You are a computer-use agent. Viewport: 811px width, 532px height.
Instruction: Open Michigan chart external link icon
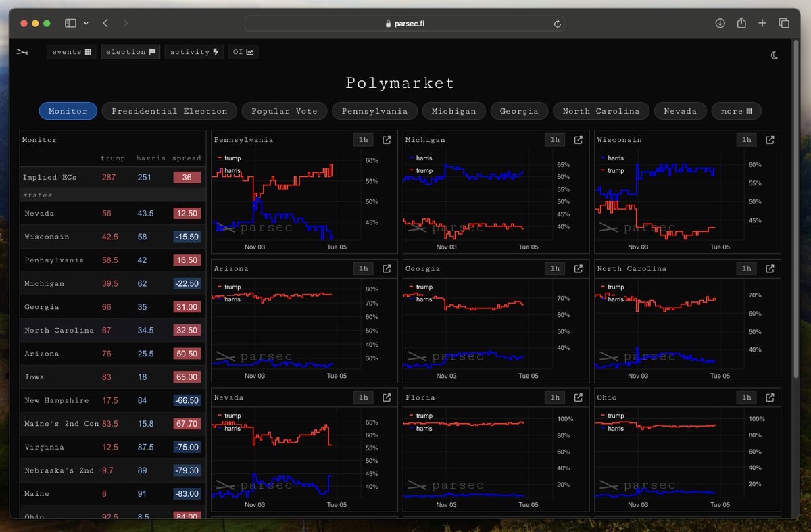click(578, 140)
